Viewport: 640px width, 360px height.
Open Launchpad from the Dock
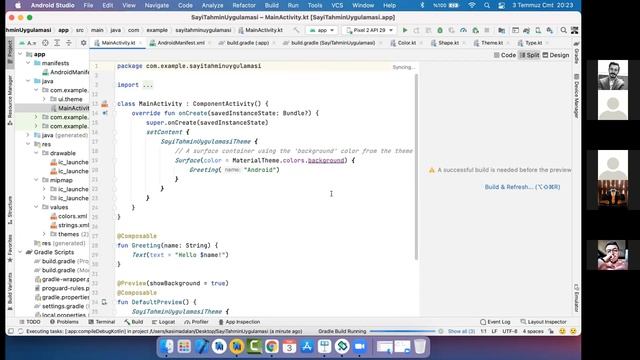(184, 347)
